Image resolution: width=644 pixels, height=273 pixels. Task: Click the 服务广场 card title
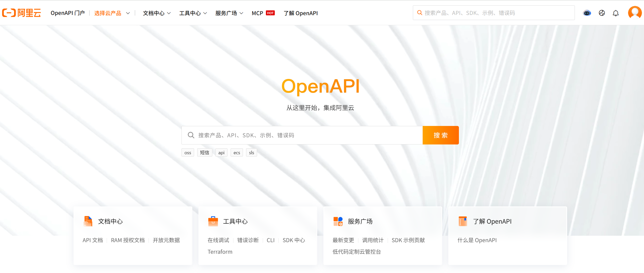(360, 221)
